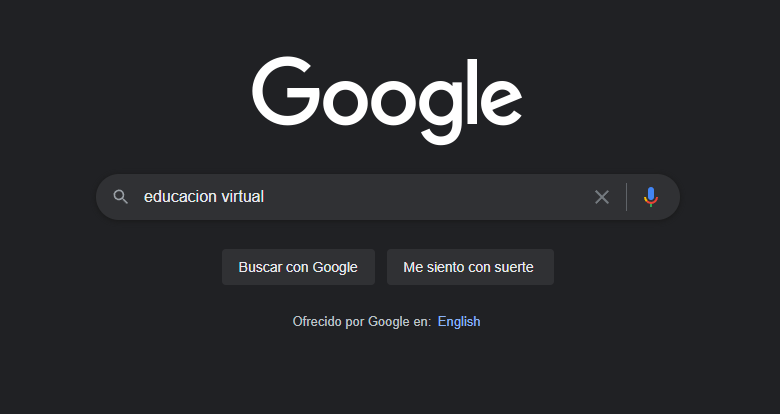The height and width of the screenshot is (414, 780).
Task: Click the 'educacion virtual' query text
Action: point(204,197)
